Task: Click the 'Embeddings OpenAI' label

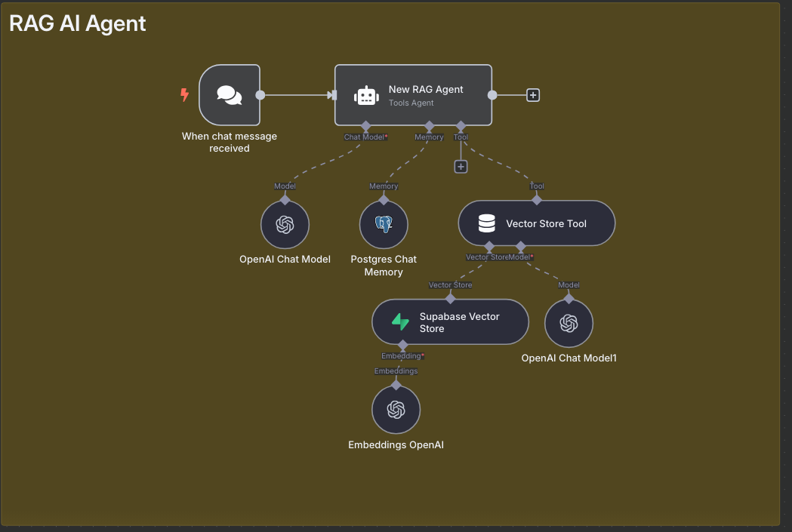Action: click(x=396, y=444)
